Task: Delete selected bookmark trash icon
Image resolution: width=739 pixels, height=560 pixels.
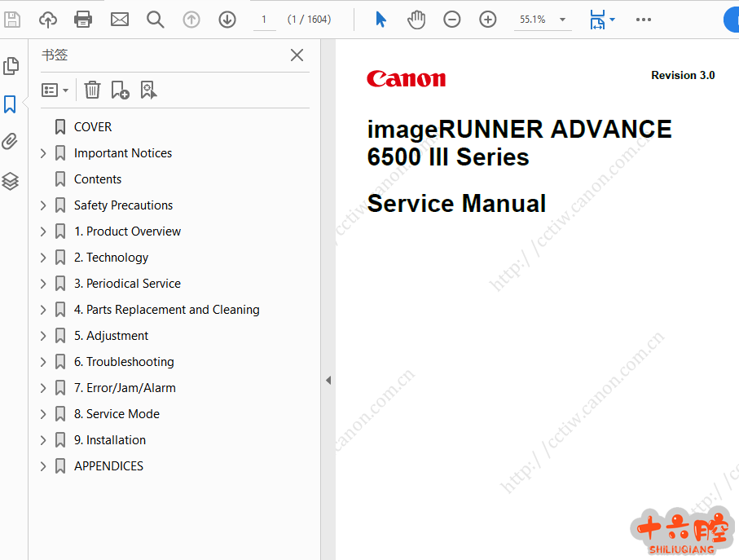Action: tap(93, 90)
